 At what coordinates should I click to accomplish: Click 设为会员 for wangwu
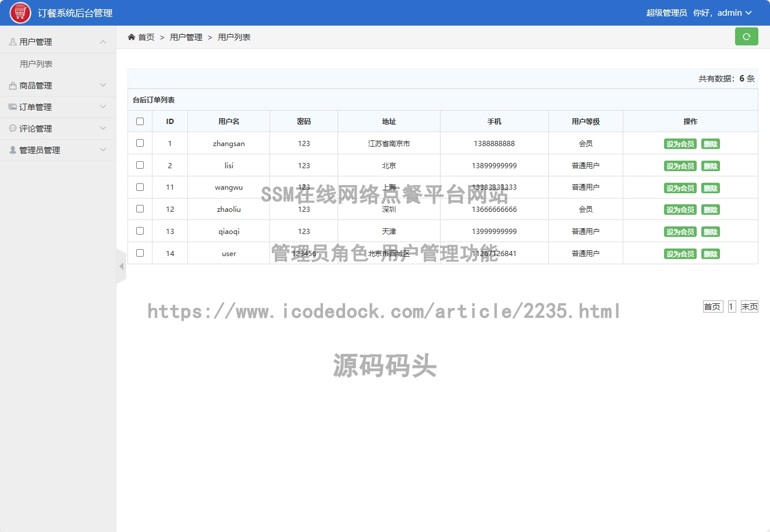point(680,188)
